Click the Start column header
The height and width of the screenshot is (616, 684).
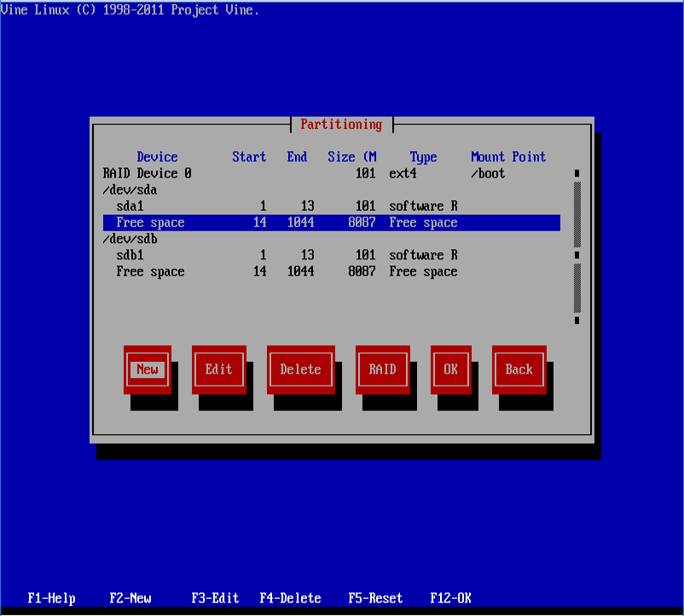click(x=249, y=157)
